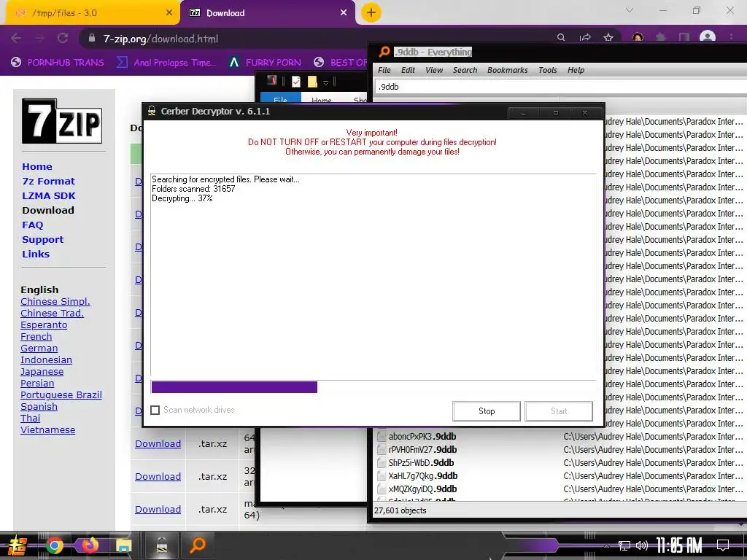Switch to the Download browser tab
747x560 pixels.
click(267, 13)
